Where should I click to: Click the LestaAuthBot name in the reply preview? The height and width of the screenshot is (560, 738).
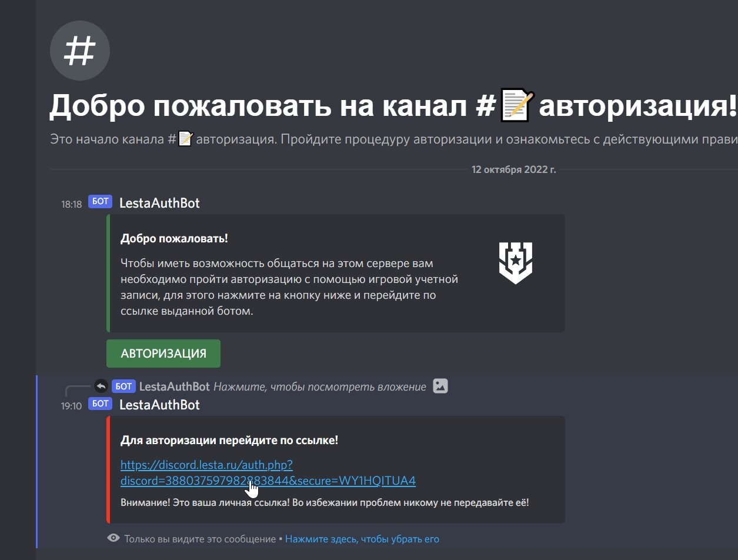tap(175, 386)
